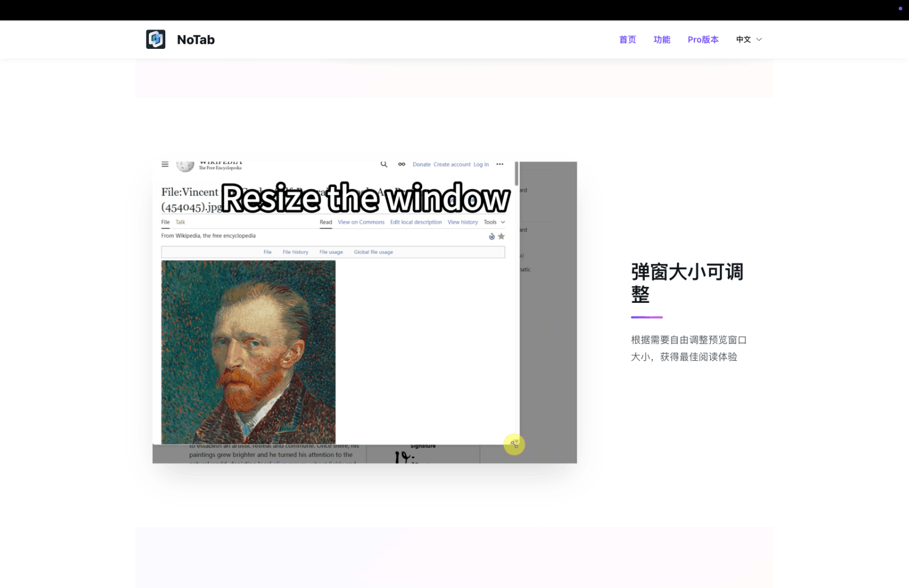909x588 pixels.
Task: Open the 功能 nav link
Action: point(662,39)
